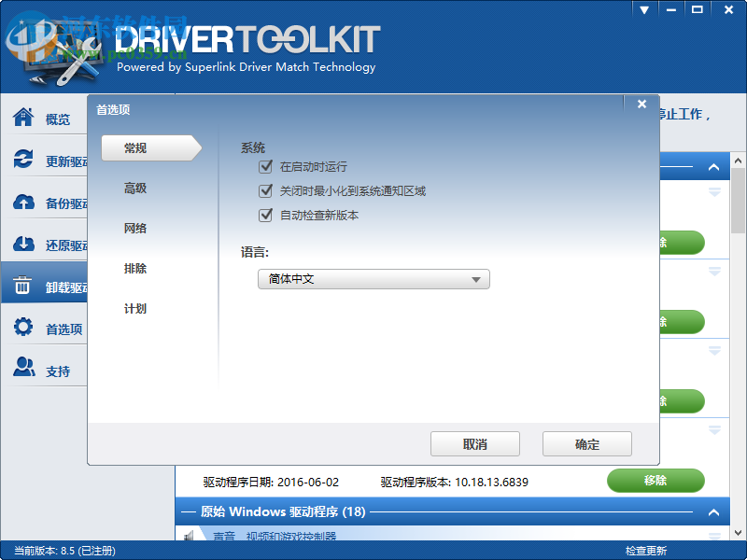
Task: Open the title bar dropdown arrow menu
Action: [643, 9]
